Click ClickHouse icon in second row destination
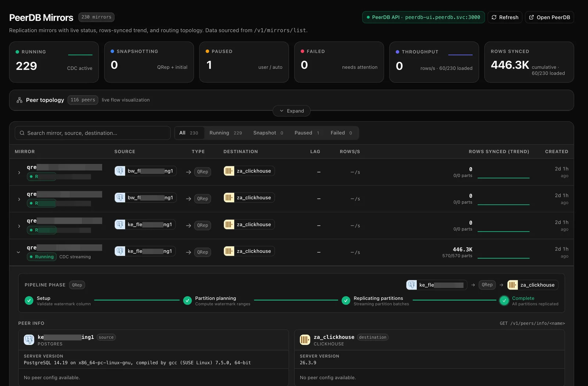 [229, 198]
